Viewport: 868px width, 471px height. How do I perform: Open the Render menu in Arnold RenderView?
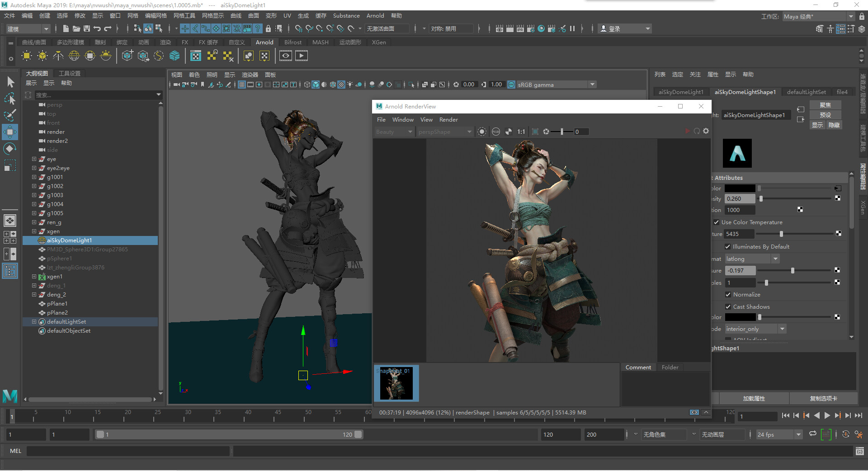(448, 119)
